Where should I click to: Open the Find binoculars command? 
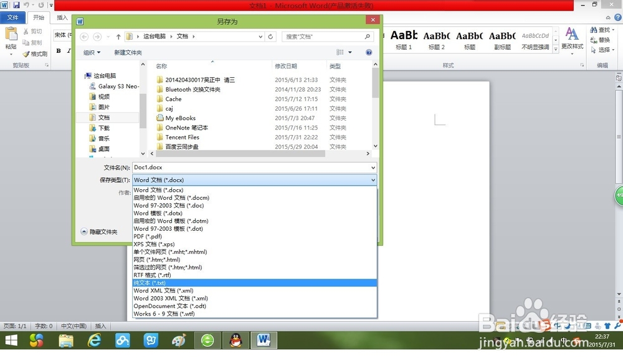coord(602,30)
